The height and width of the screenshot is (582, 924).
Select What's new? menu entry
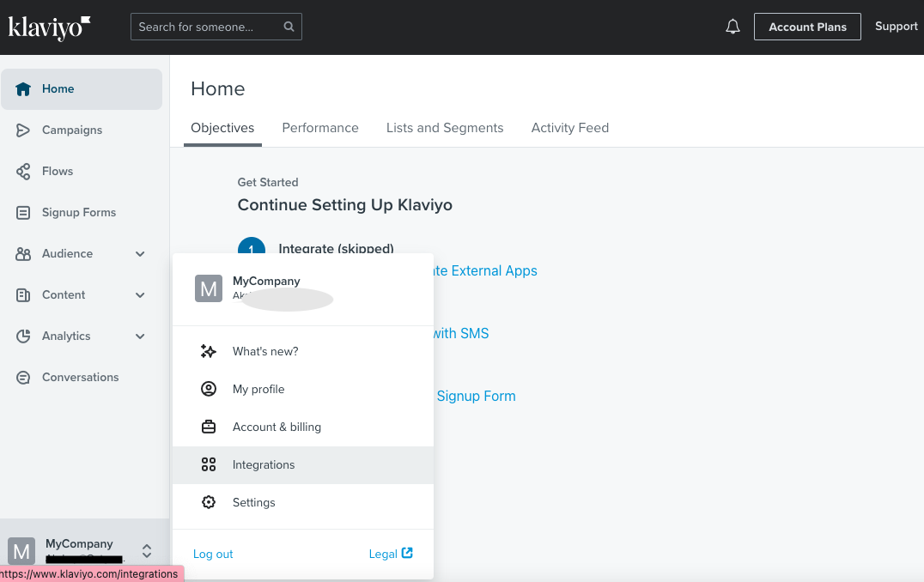click(303, 352)
